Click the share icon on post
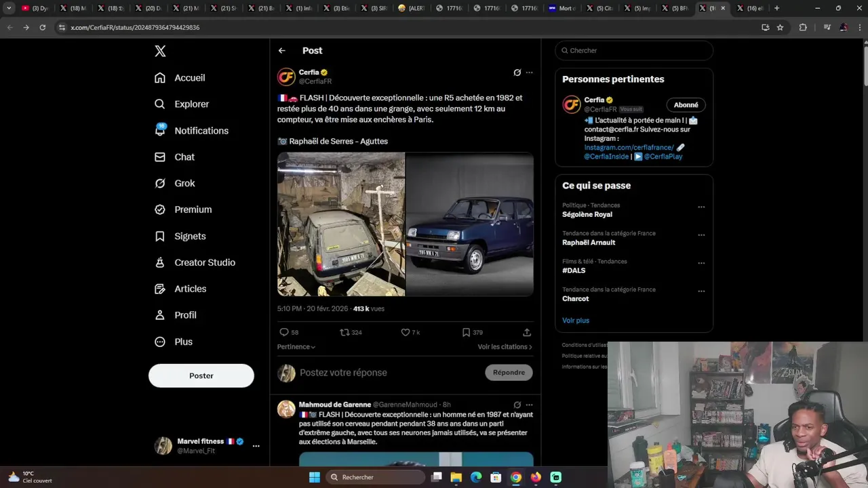The width and height of the screenshot is (868, 488). [x=527, y=332]
